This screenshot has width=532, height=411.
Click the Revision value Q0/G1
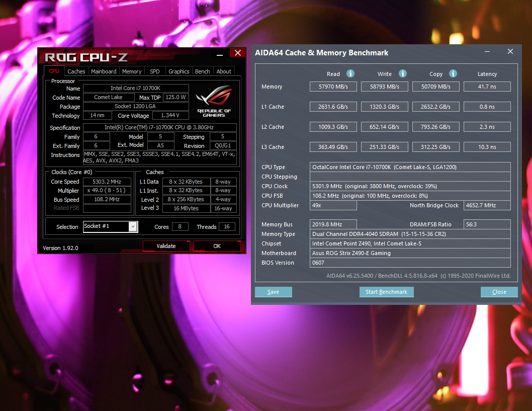pos(223,145)
